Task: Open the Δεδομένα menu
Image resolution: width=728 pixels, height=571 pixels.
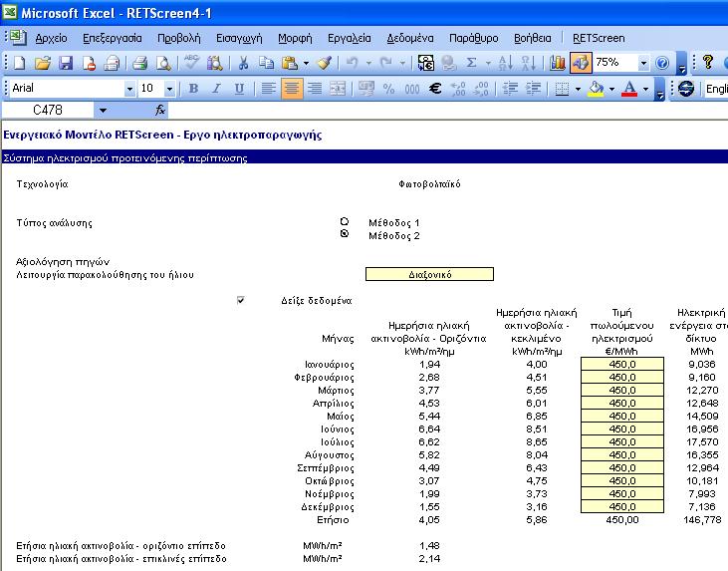Action: click(x=410, y=38)
